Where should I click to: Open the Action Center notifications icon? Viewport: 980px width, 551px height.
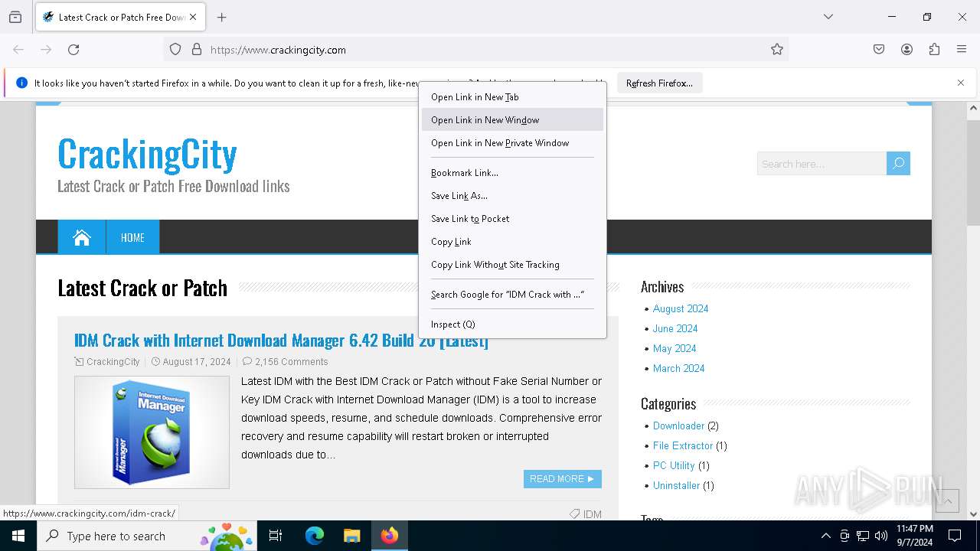(x=955, y=536)
